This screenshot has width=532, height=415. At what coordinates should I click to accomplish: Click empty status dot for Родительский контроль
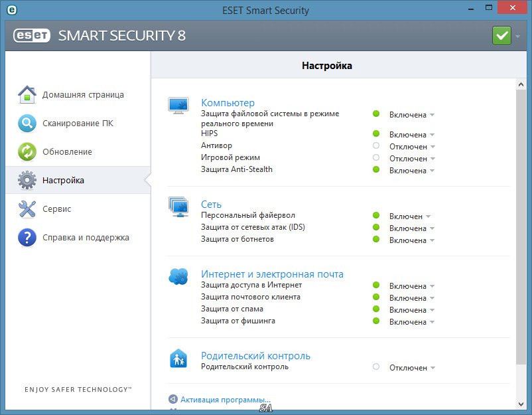pyautogui.click(x=376, y=367)
